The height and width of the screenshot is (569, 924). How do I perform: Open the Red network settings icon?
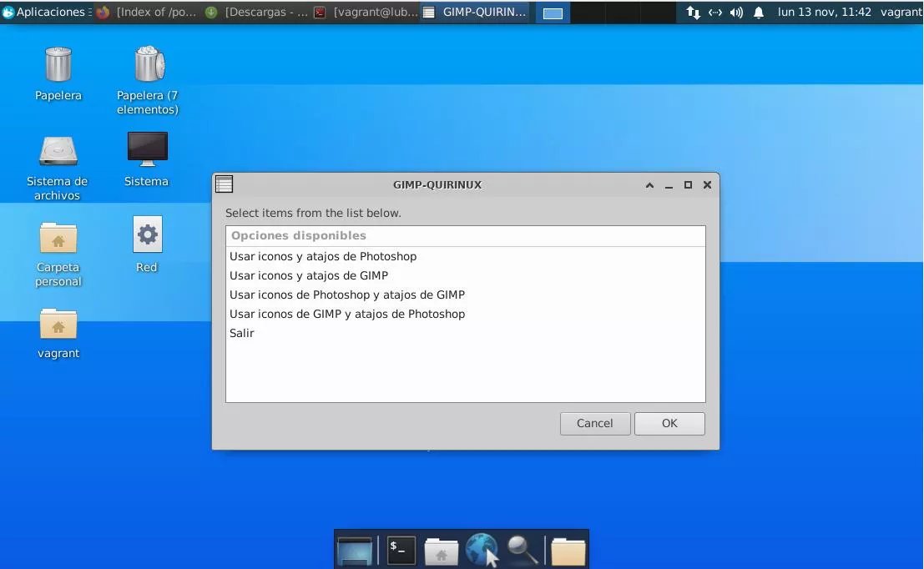point(147,236)
